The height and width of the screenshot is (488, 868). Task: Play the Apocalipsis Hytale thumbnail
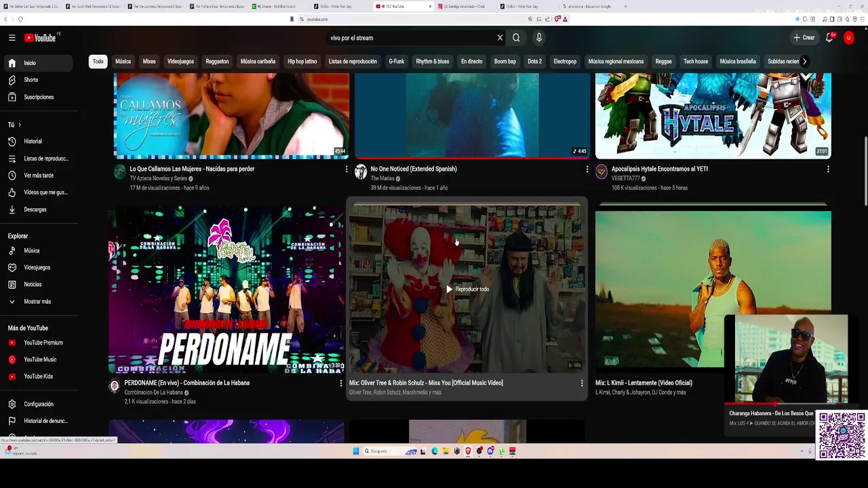pos(713,116)
